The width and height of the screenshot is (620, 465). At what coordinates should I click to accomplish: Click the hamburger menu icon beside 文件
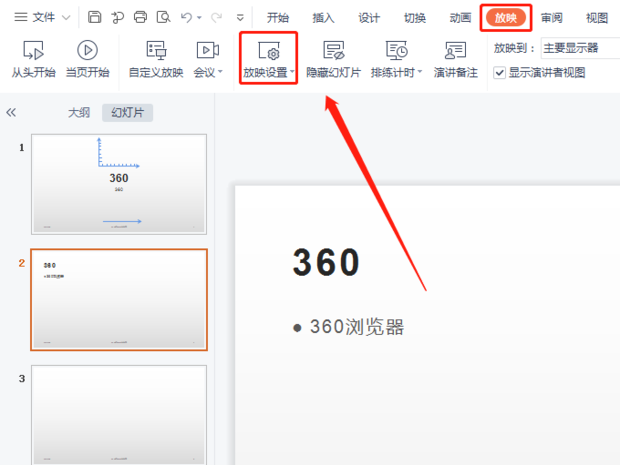(21, 17)
